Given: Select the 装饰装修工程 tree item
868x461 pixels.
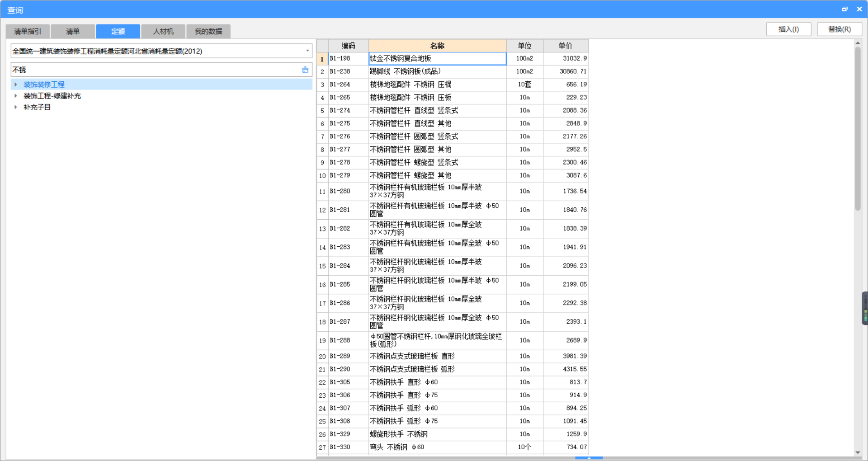Looking at the screenshot, I should pos(44,85).
